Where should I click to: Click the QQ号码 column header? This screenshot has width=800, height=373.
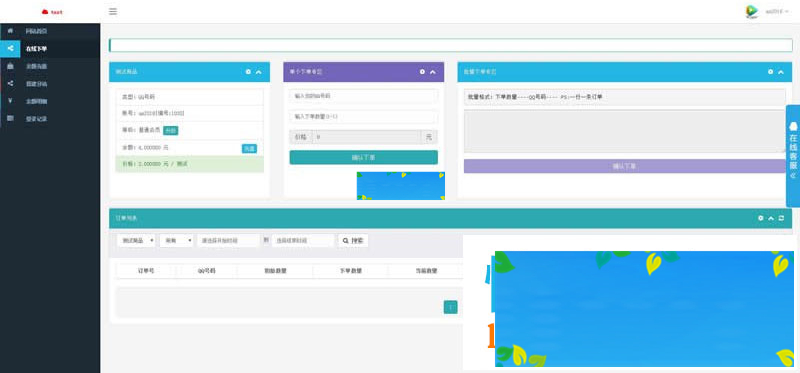tap(207, 271)
